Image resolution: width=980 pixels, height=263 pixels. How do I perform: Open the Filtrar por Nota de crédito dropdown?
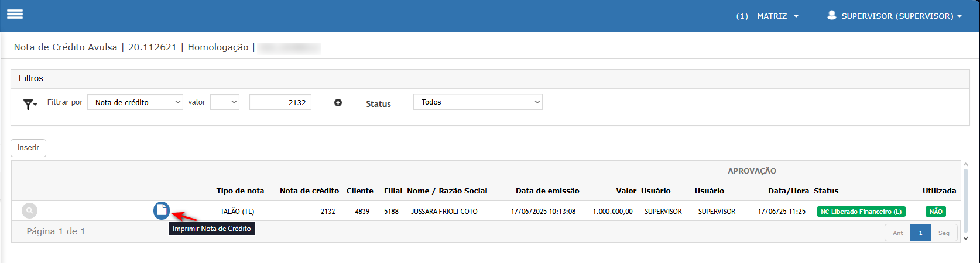[x=135, y=102]
